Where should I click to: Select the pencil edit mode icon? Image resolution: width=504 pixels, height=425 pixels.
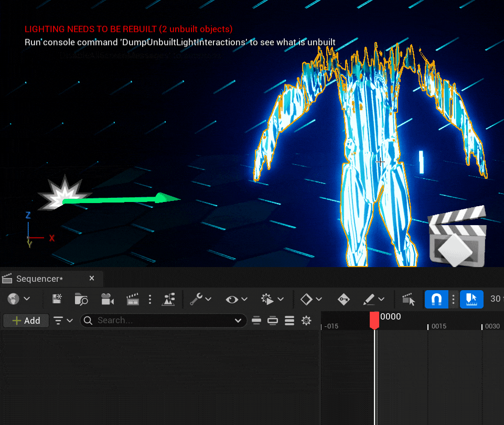pos(369,299)
